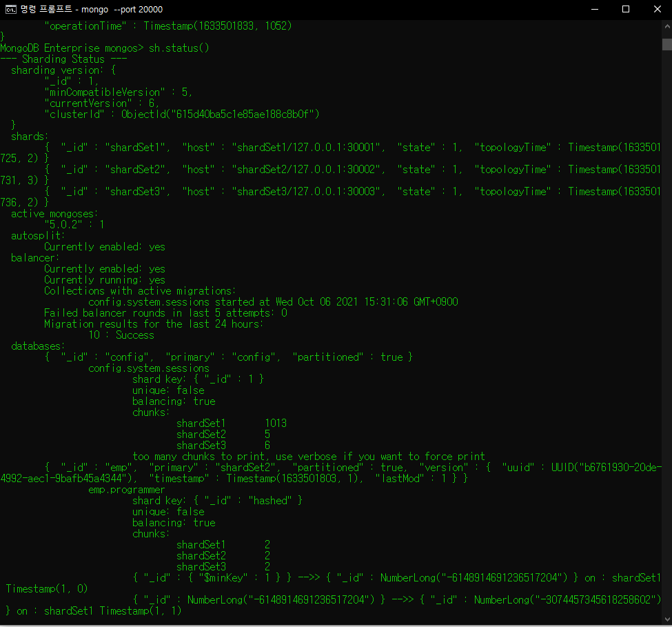
Task: Click 'Currently running: yes' balancer line
Action: [x=105, y=280]
